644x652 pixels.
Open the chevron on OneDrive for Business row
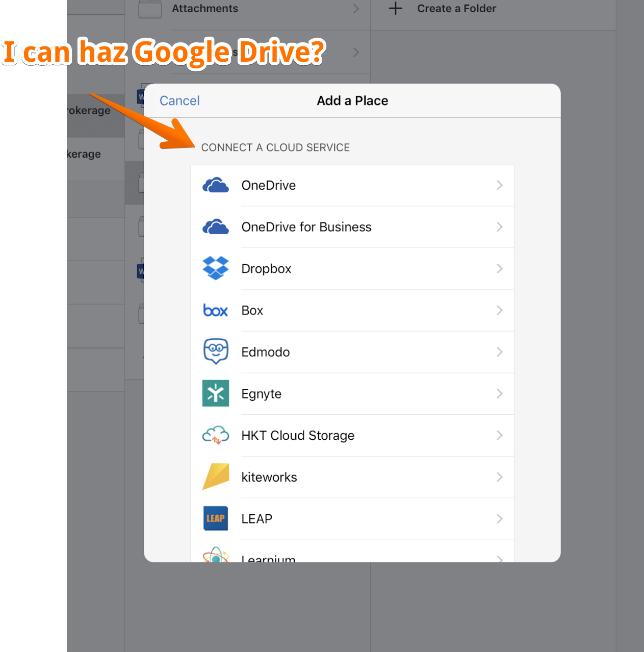click(x=500, y=227)
